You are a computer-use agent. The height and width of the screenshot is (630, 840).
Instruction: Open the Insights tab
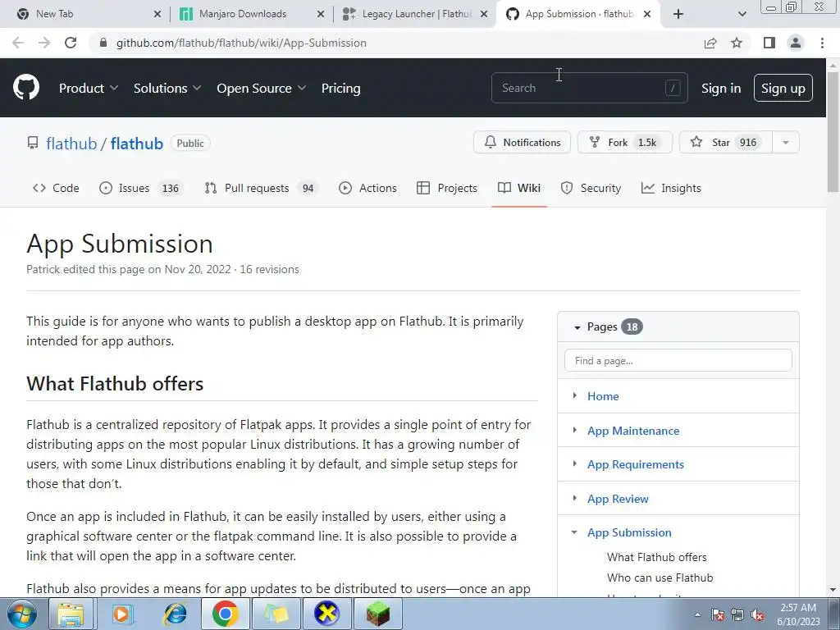click(x=671, y=188)
